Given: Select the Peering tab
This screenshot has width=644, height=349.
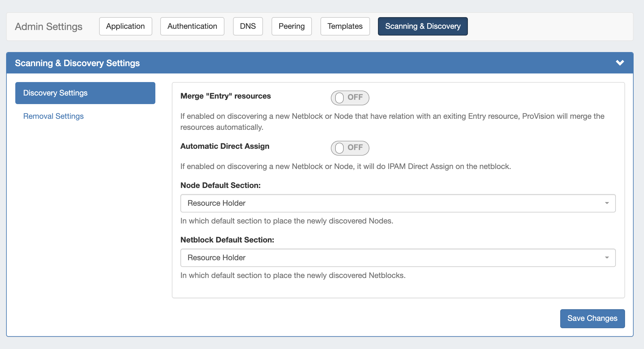Looking at the screenshot, I should tap(291, 26).
